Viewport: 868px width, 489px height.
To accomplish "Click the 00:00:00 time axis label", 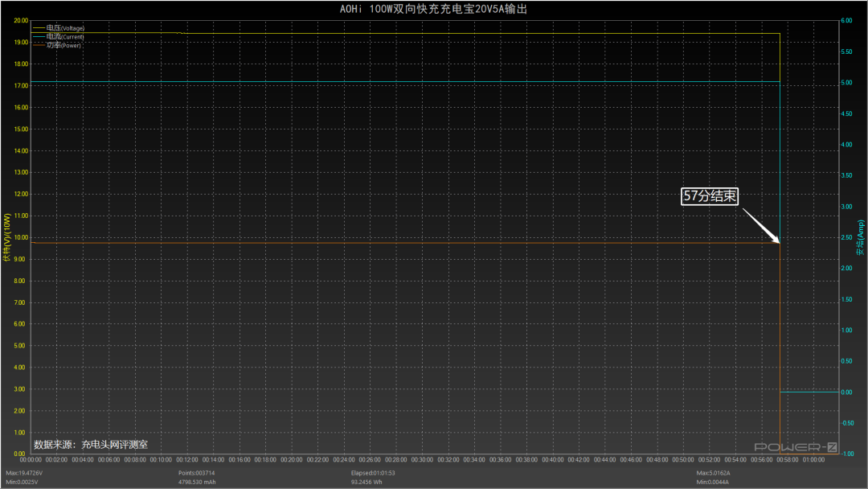I will [31, 460].
